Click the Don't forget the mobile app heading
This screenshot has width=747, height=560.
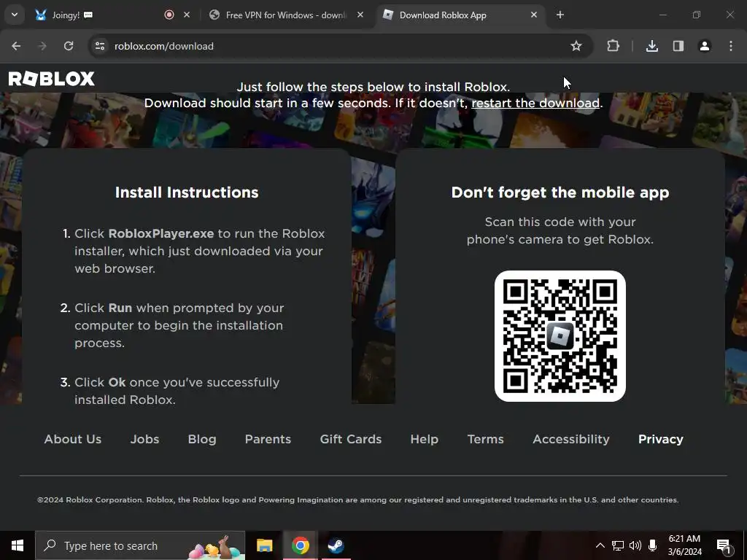560,192
